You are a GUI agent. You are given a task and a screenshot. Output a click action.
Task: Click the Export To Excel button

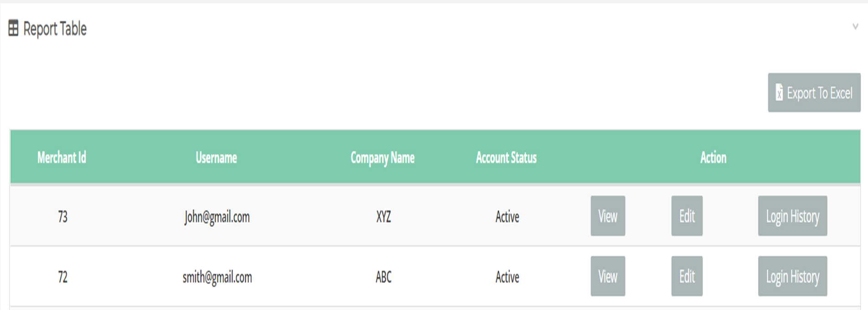(x=814, y=93)
